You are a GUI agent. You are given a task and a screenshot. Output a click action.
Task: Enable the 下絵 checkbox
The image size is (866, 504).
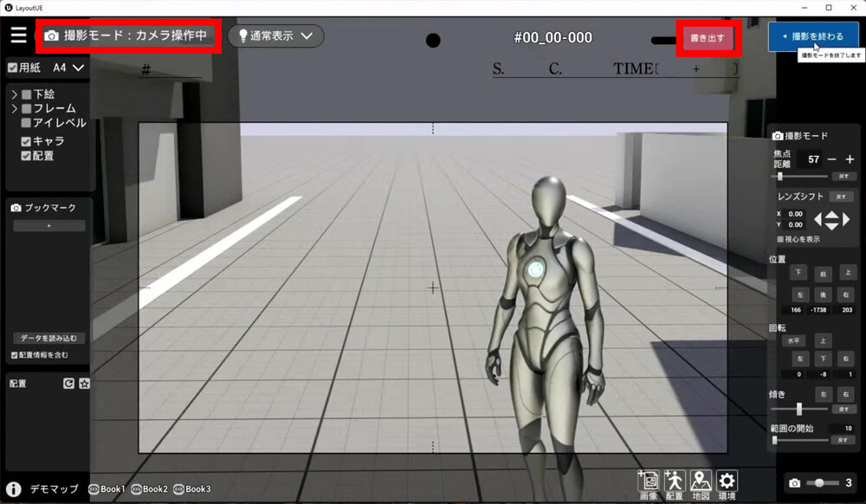tap(27, 94)
